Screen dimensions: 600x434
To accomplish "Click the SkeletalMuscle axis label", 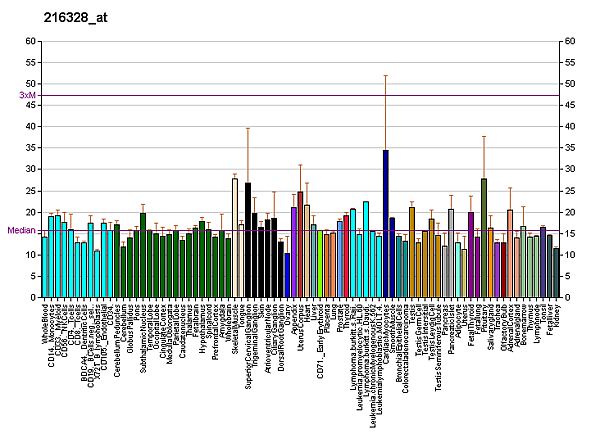I will coord(236,330).
